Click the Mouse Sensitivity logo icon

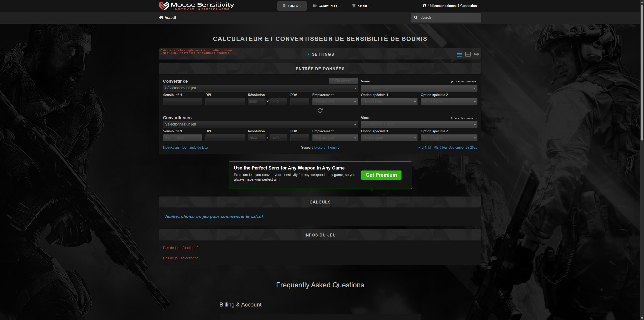(x=164, y=6)
